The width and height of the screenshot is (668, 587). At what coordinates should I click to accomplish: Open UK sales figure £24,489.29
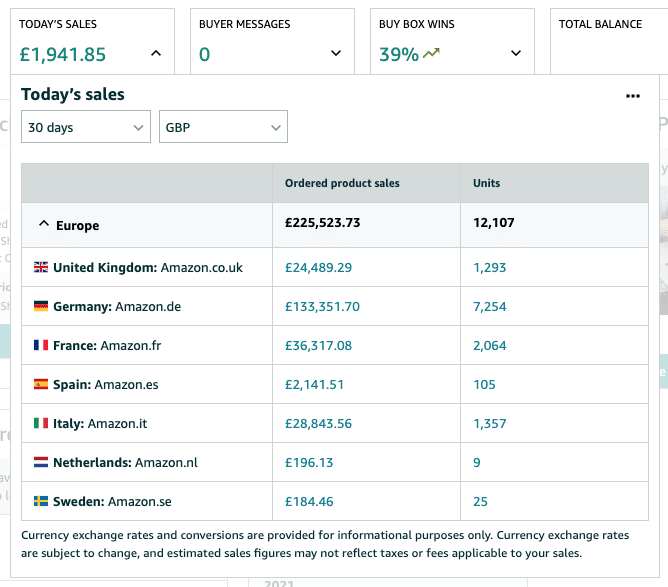click(x=318, y=268)
